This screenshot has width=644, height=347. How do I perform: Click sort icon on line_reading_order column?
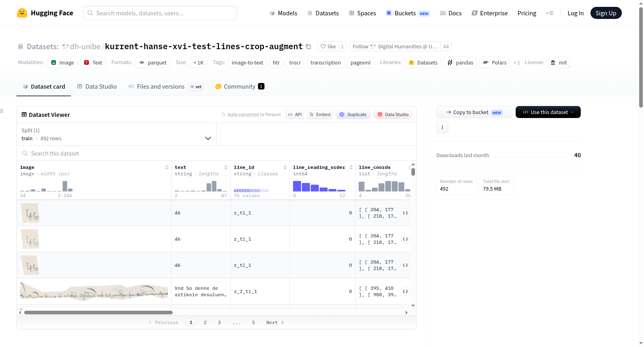click(x=351, y=167)
